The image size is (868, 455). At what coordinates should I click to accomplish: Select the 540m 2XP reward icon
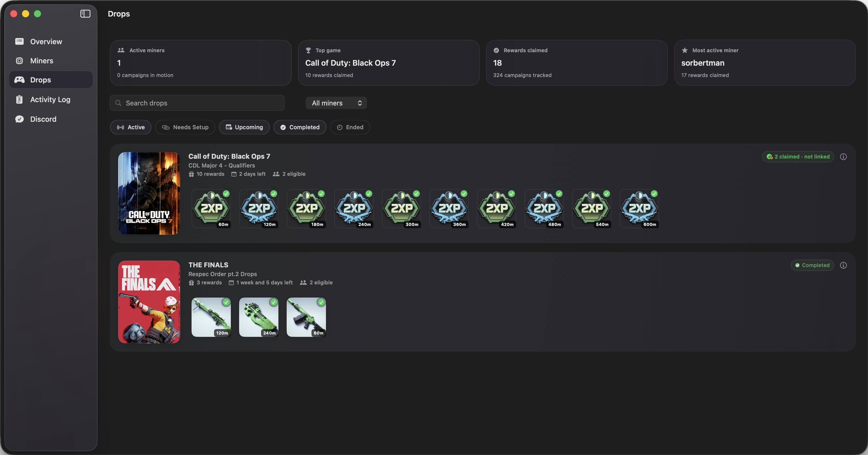coord(592,209)
